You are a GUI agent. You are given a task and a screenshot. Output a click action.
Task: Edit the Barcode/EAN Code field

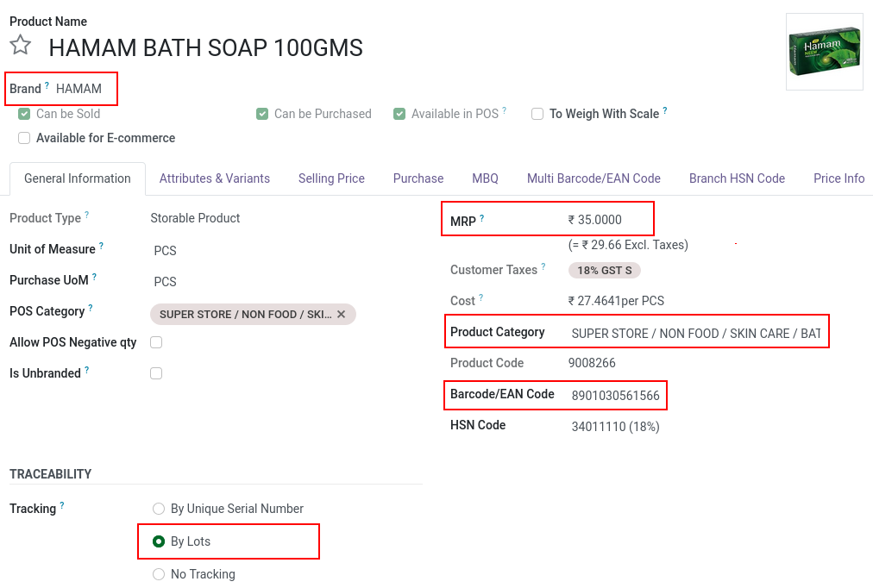615,396
